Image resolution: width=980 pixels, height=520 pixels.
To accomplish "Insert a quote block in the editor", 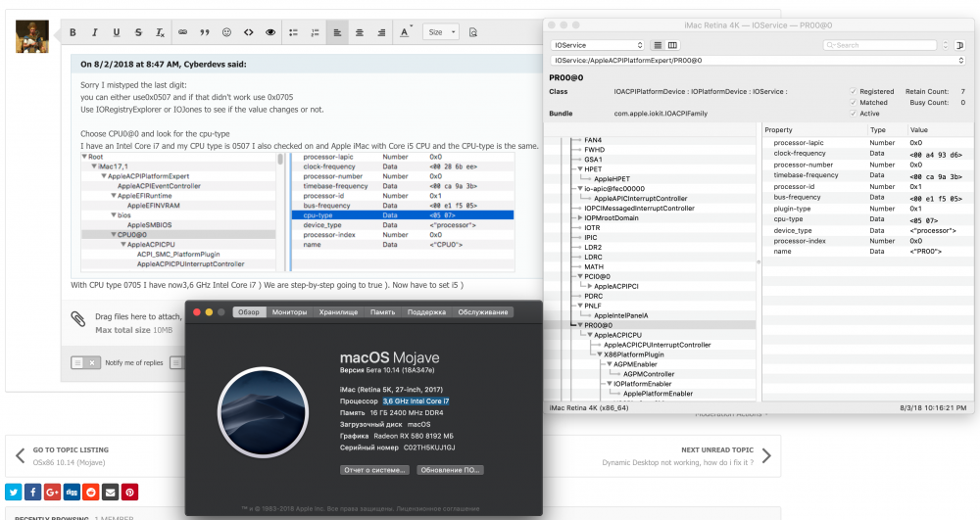I will 205,32.
